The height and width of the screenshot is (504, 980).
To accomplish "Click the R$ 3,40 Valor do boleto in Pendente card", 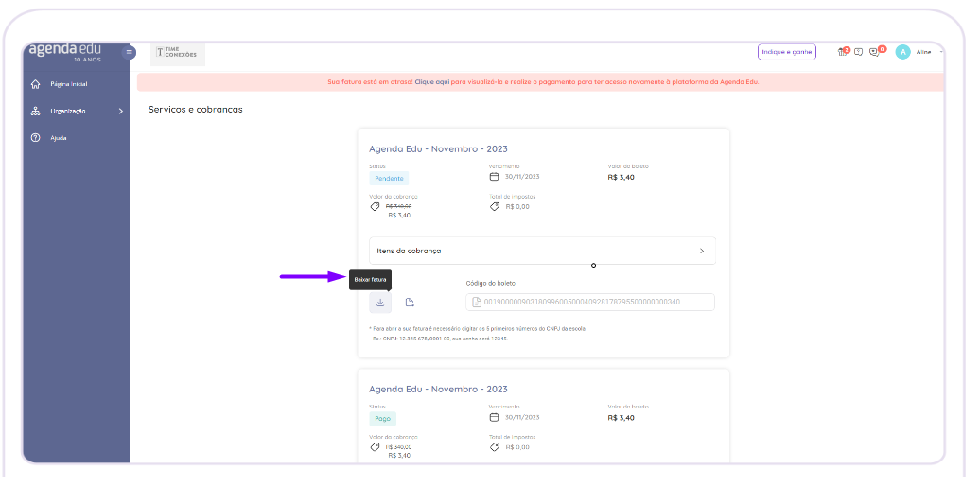I will coord(621,178).
